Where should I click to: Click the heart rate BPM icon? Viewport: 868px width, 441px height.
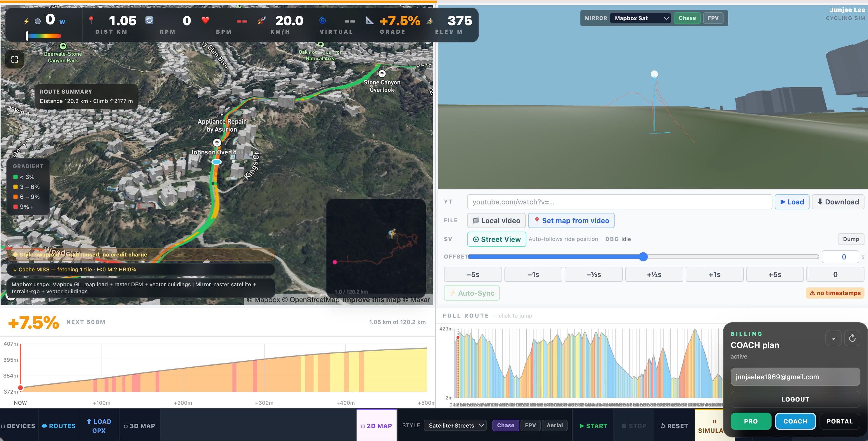(x=205, y=20)
